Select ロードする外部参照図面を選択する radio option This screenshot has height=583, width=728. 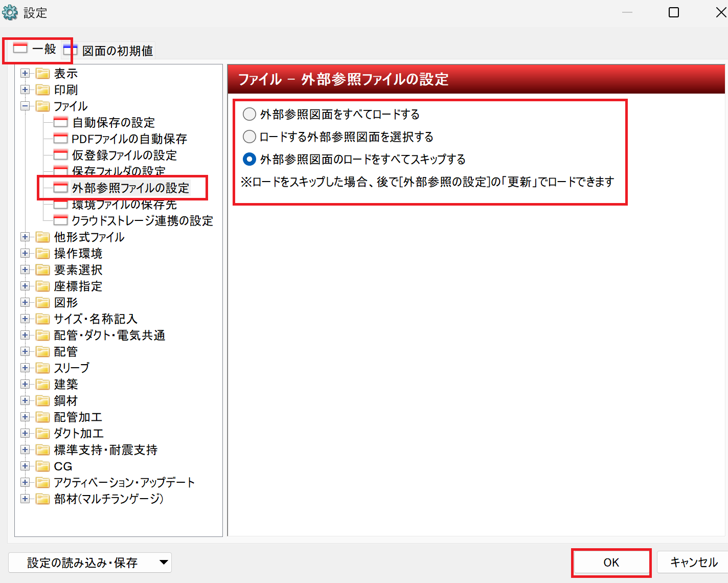click(x=249, y=137)
